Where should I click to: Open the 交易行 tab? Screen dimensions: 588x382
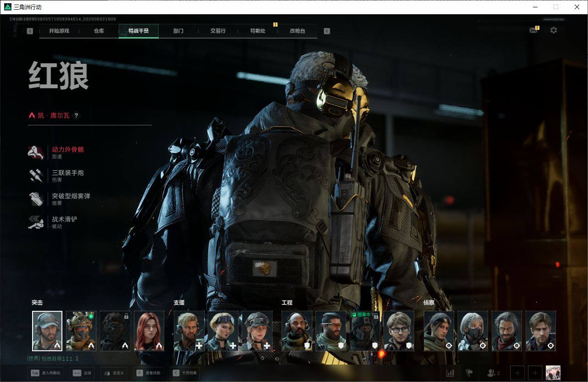pyautogui.click(x=218, y=31)
